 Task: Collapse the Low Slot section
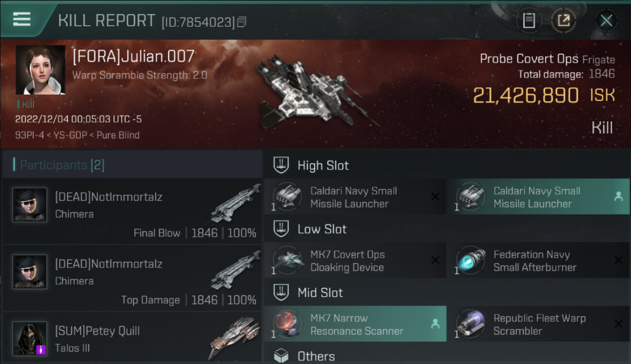point(310,229)
